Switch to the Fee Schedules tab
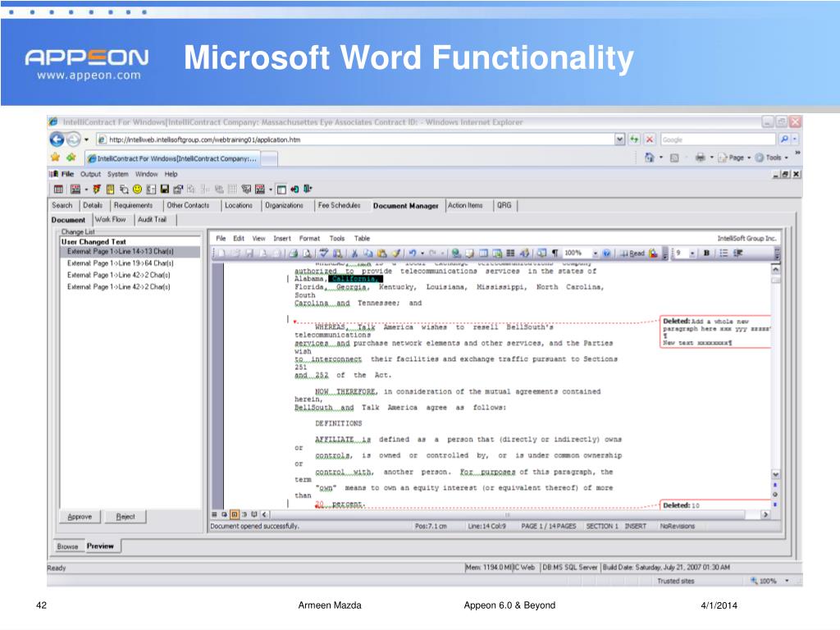This screenshot has width=840, height=630. tap(339, 205)
